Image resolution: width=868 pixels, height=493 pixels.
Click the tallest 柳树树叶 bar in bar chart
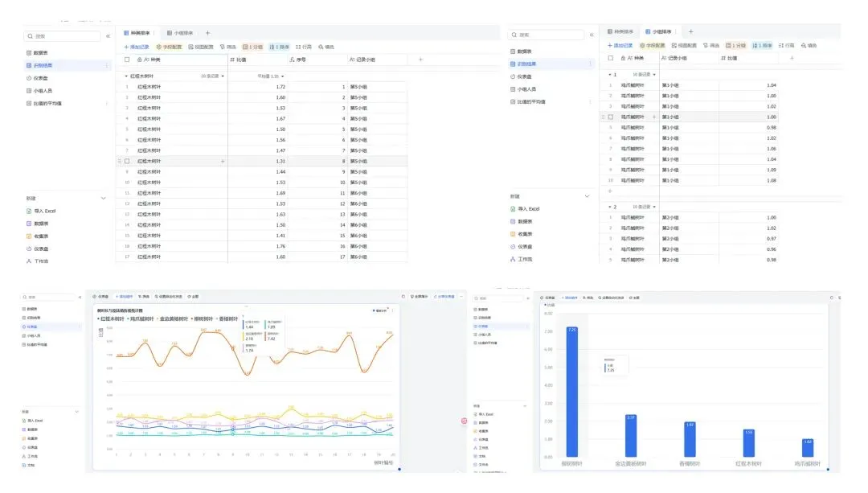[x=572, y=392]
